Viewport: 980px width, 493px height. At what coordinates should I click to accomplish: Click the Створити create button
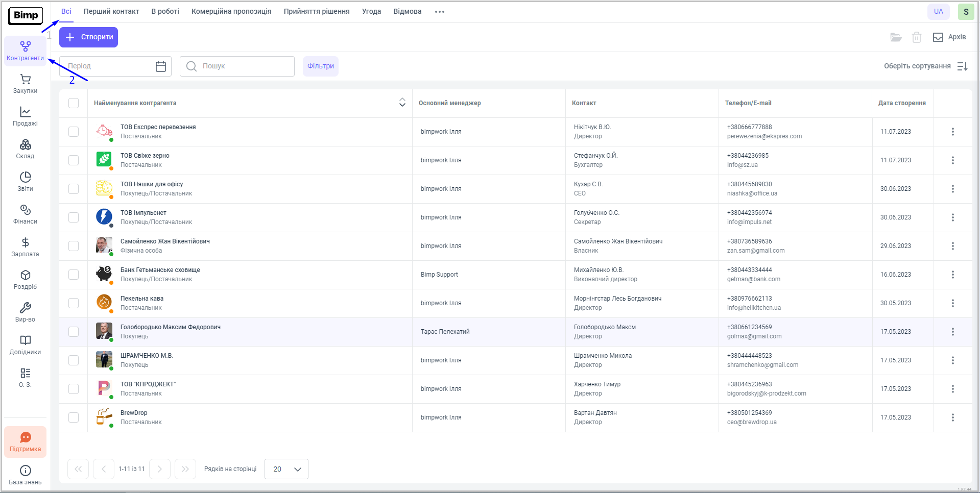click(89, 37)
